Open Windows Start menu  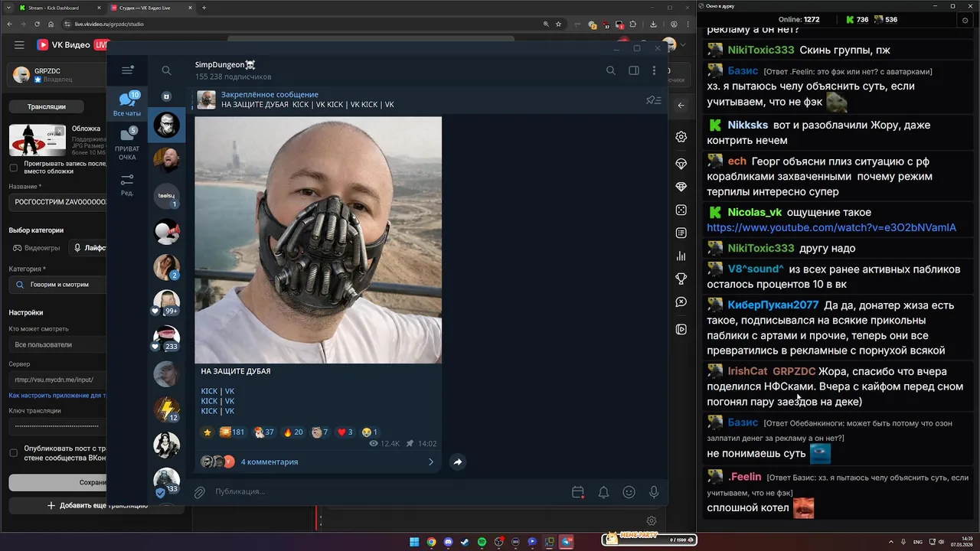click(x=414, y=542)
